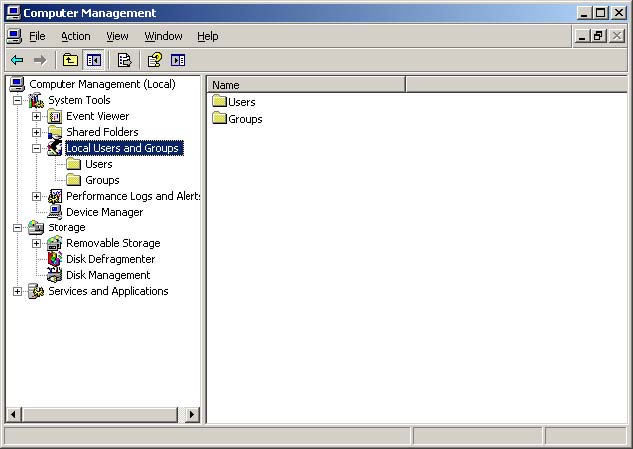The image size is (633, 449).
Task: Click the Name column header
Action: (x=306, y=85)
